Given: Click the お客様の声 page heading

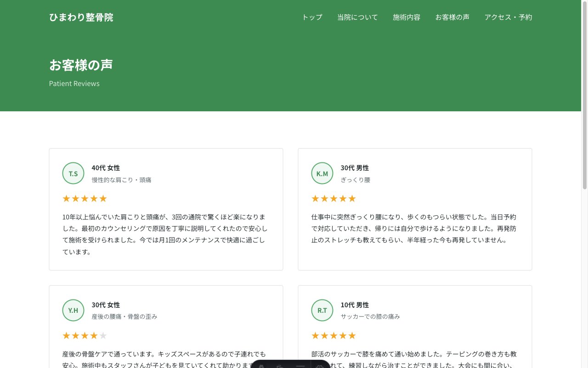Looking at the screenshot, I should click(x=81, y=65).
